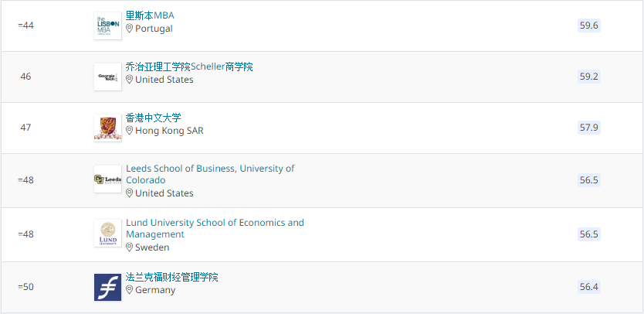Click the Georgia Tech logo thumbnail
Viewport: 644px width, 314px height.
[107, 77]
